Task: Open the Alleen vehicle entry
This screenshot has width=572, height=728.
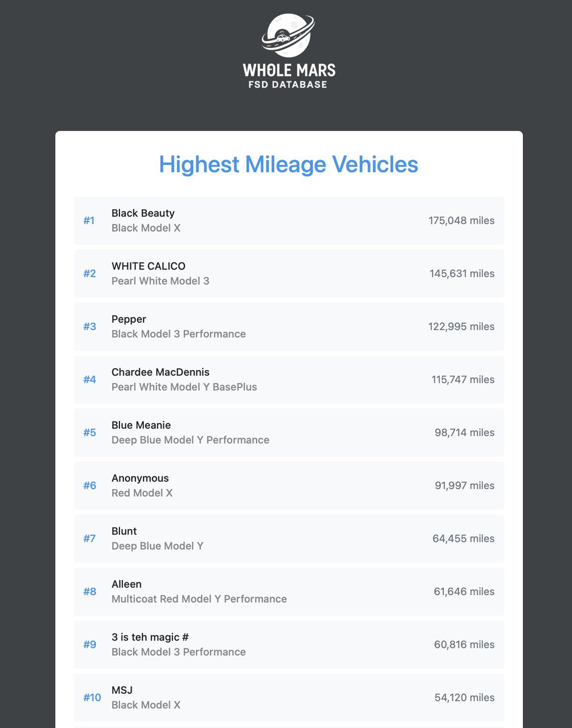Action: [289, 591]
